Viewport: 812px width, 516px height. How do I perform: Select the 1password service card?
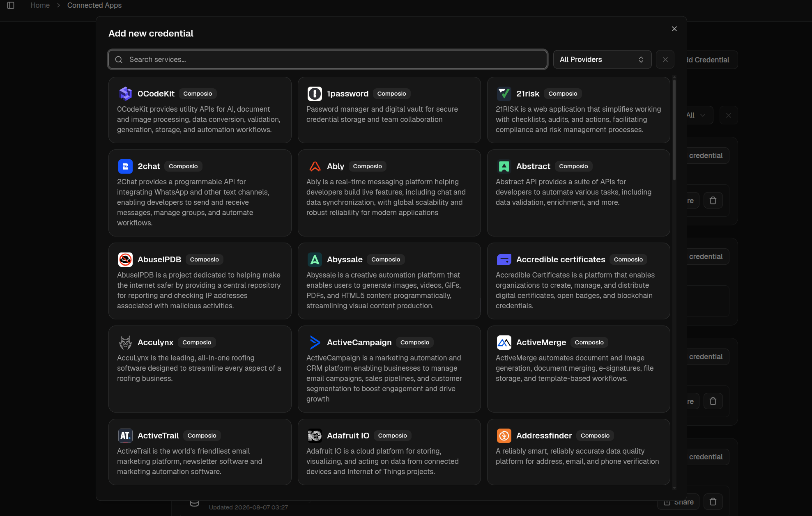pos(389,110)
